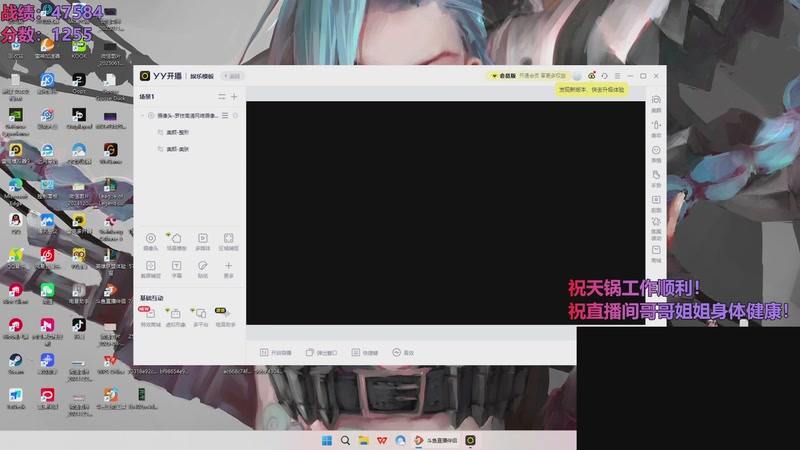The height and width of the screenshot is (450, 800).
Task: Open the scene template (场景模板) source
Action: [177, 242]
